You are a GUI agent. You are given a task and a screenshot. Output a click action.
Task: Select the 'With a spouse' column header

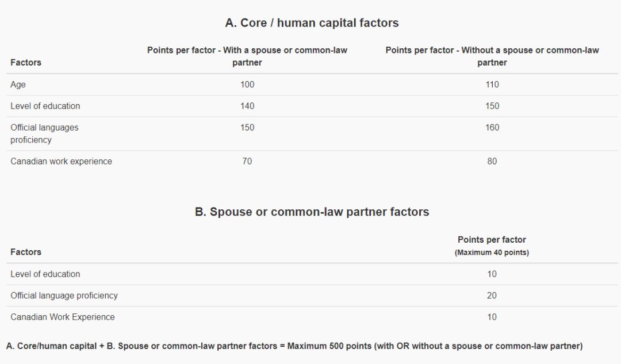point(247,56)
